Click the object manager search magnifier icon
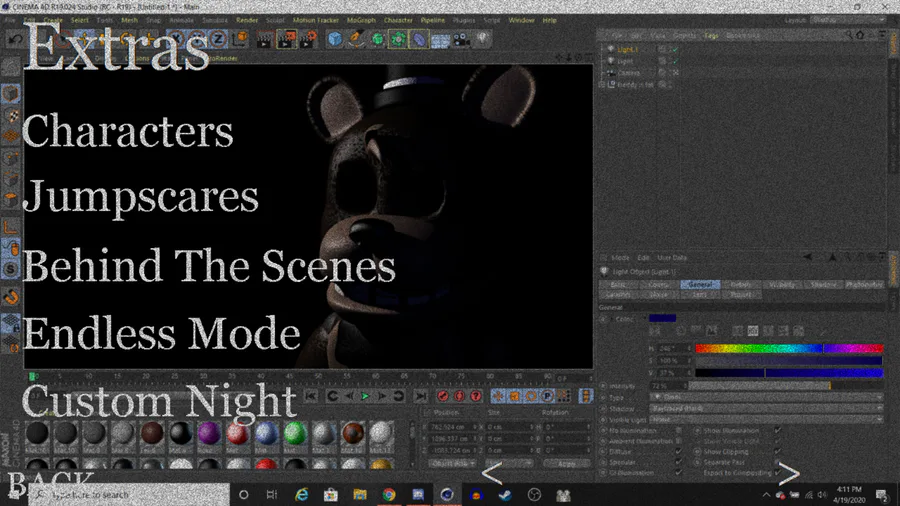This screenshot has width=900, height=506. (x=848, y=36)
